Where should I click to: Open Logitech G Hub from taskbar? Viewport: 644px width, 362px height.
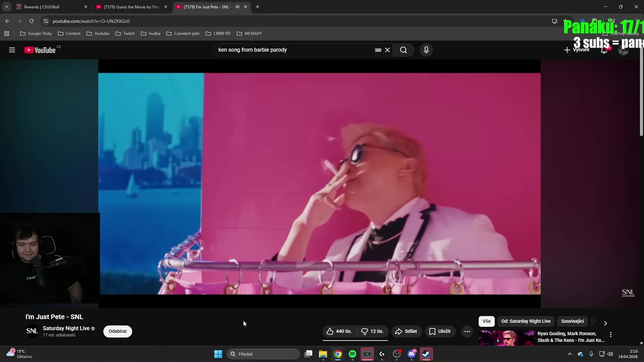[x=382, y=354]
